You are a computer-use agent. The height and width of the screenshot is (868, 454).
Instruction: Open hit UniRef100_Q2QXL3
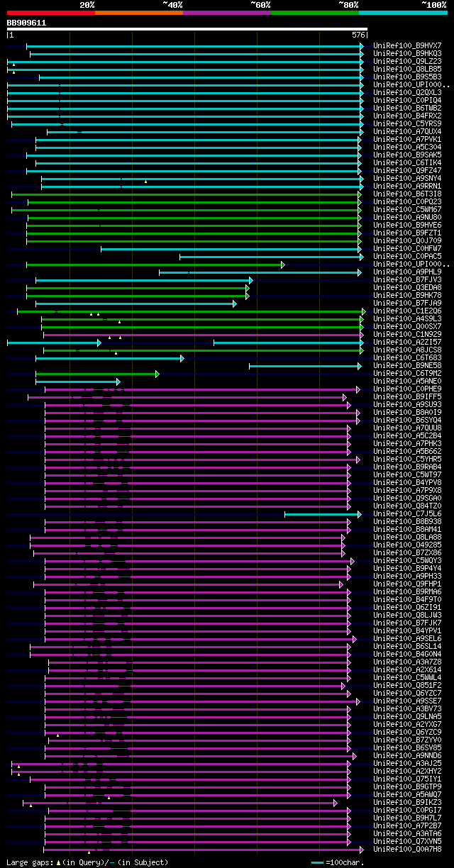point(408,92)
